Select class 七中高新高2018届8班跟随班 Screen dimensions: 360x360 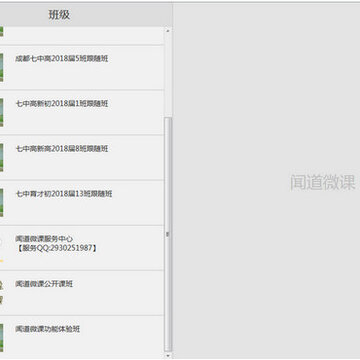tap(82, 158)
